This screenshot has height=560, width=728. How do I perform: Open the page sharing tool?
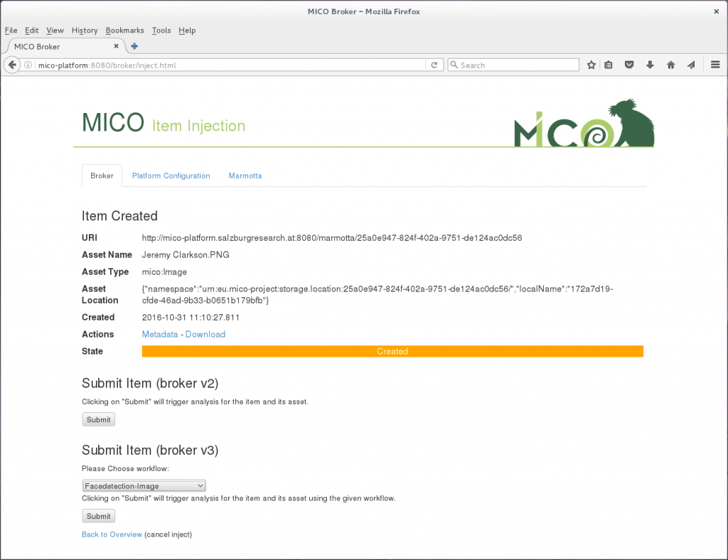(x=691, y=65)
